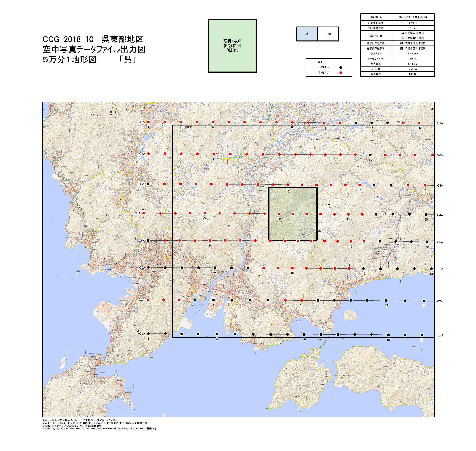Screen dimensions: 476x451
Task: Click the 撮影年月日 table cell
Action: (x=375, y=36)
